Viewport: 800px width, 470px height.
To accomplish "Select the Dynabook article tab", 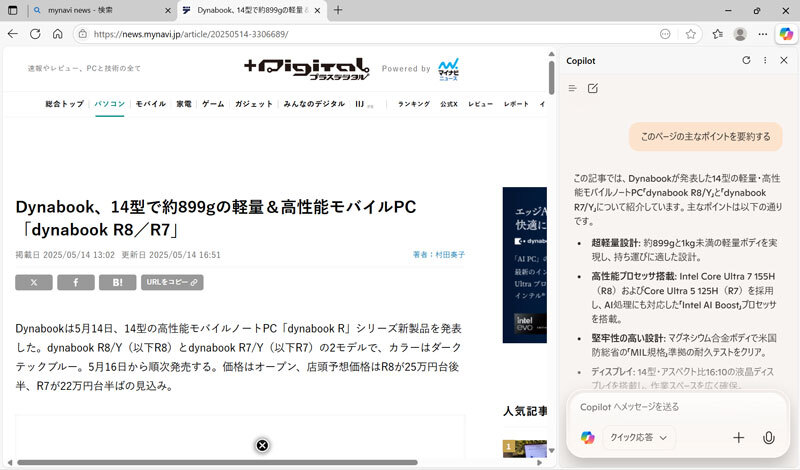I will pos(250,10).
